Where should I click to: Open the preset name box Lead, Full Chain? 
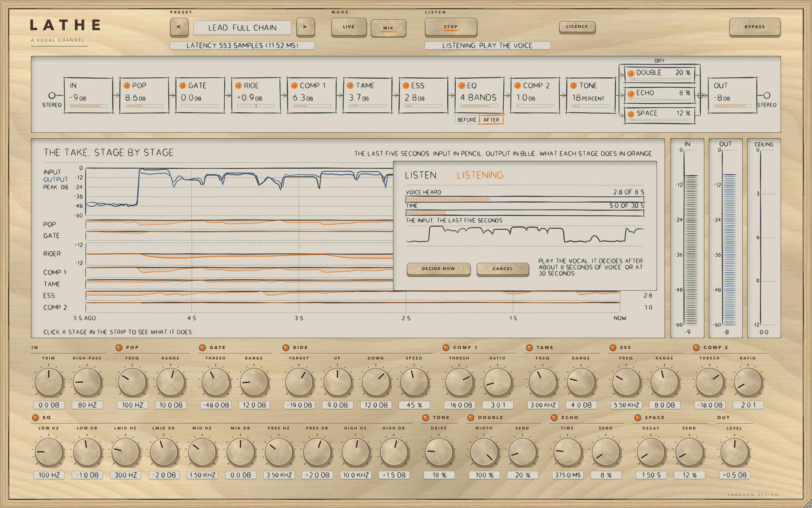pos(242,28)
